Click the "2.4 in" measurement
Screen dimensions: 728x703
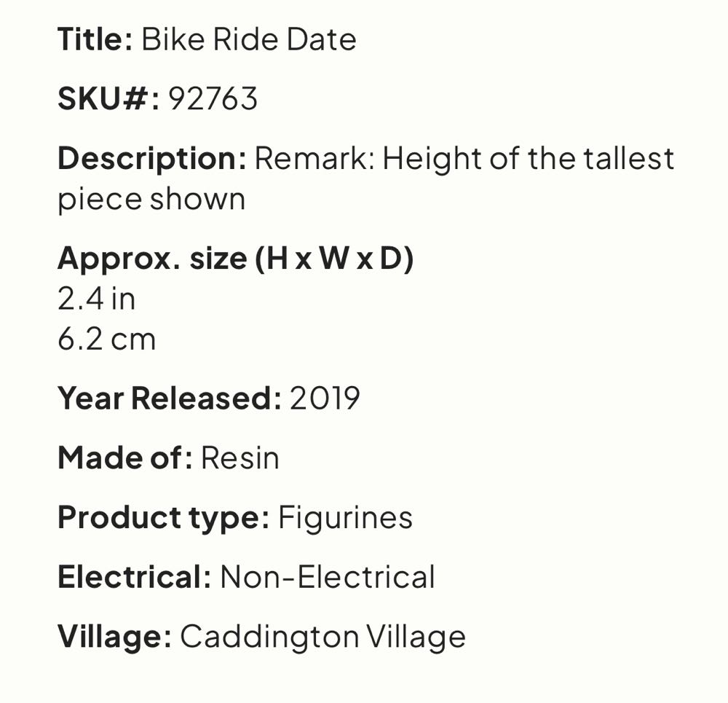click(x=97, y=299)
